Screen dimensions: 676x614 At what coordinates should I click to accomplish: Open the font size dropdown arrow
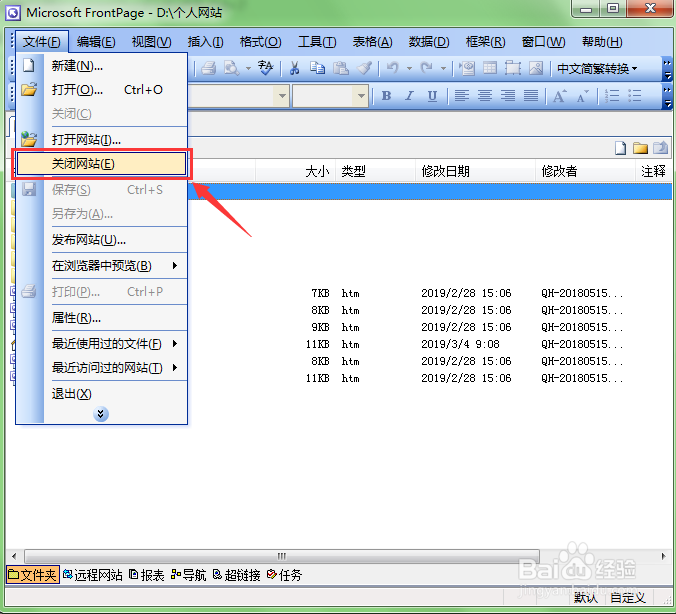click(361, 96)
